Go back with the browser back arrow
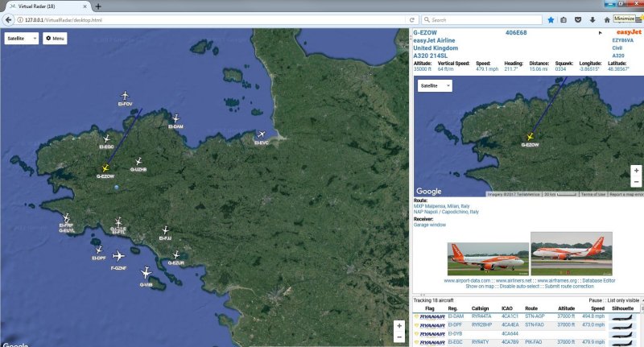The height and width of the screenshot is (347, 644). click(x=8, y=19)
